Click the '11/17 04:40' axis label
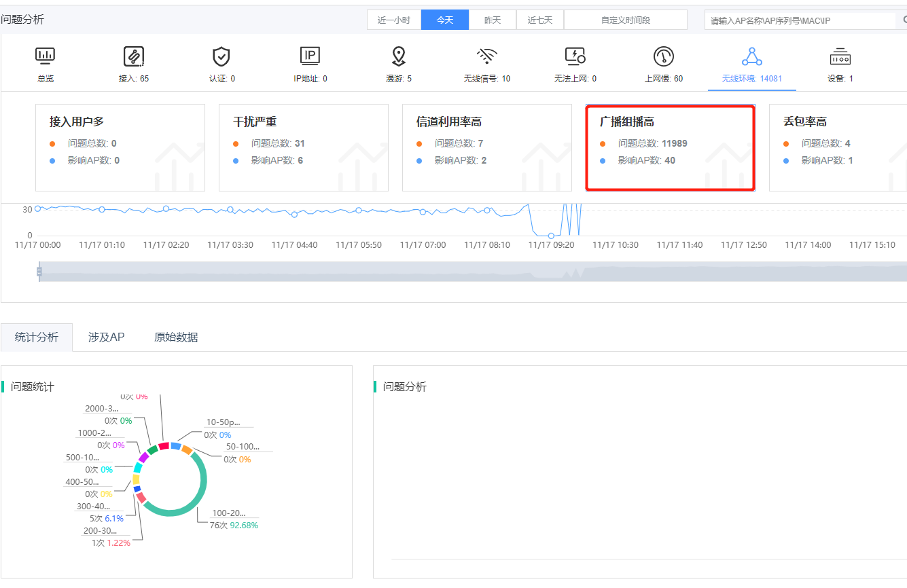Screen dimensions: 907x588 point(295,244)
